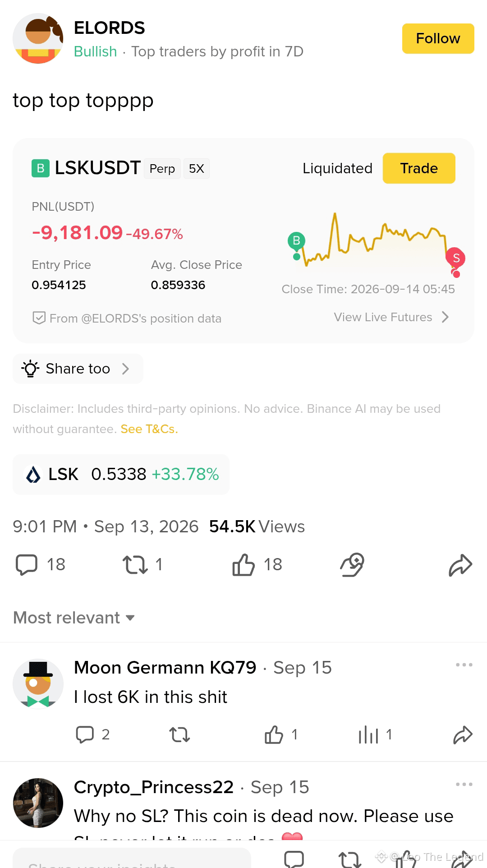Screen dimensions: 487x868
Task: Open the See T&Cs link
Action: click(x=149, y=429)
